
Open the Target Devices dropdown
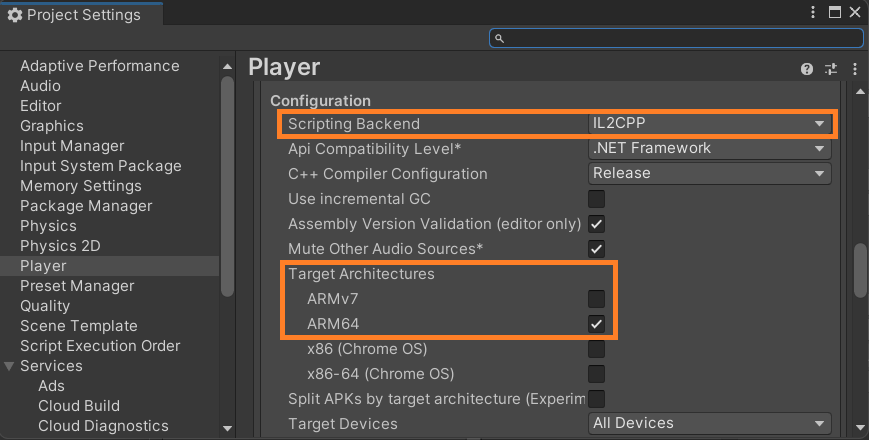709,423
